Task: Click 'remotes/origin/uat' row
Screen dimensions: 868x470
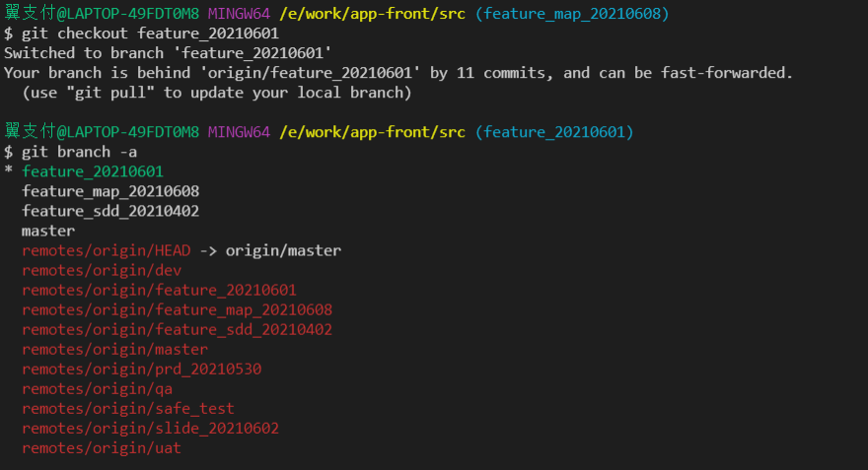Action: pos(102,448)
